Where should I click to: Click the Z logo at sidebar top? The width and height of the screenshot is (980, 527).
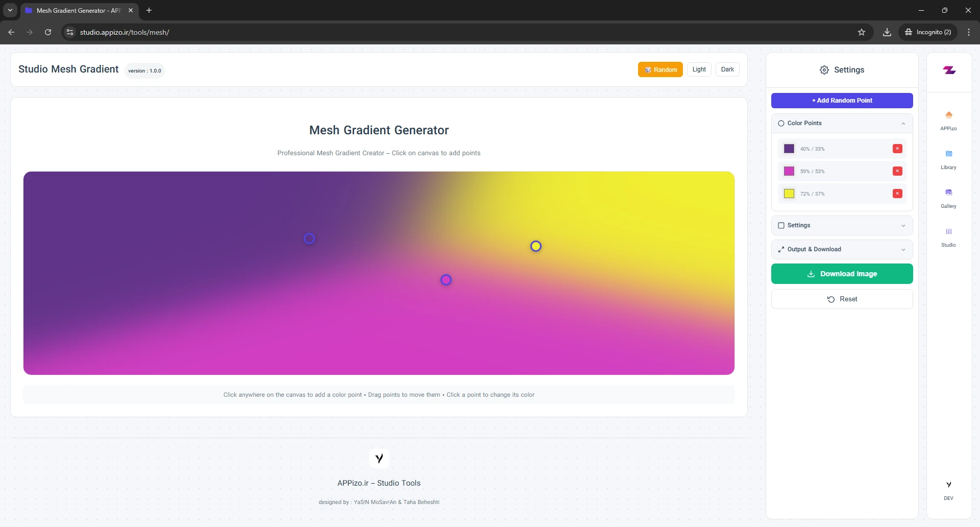(949, 70)
